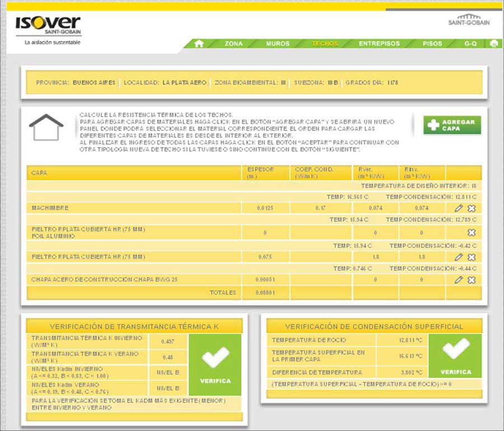The height and width of the screenshot is (431, 504).
Task: Delete the CHAPA ACERO DE CONSTRUCCION layer
Action: pos(472,280)
